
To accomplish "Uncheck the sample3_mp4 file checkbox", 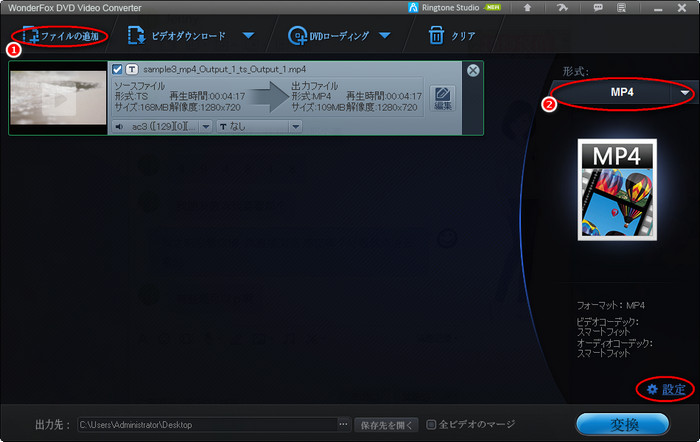I will [117, 69].
